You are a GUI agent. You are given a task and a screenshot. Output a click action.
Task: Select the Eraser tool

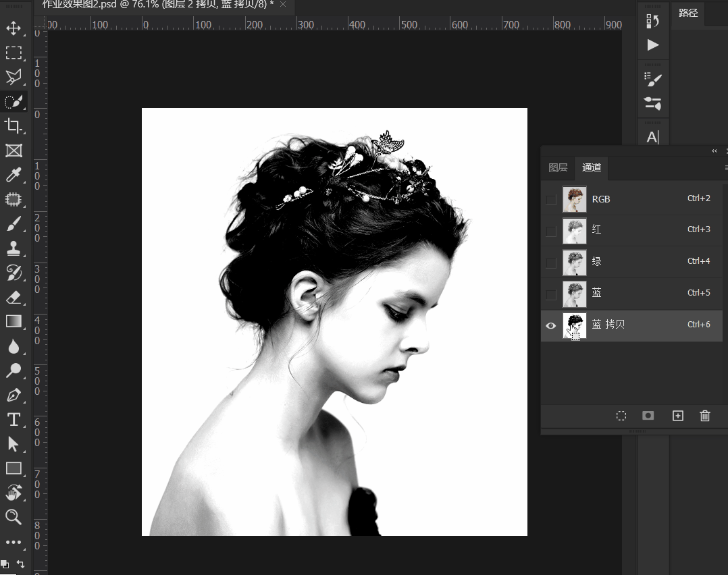[14, 297]
